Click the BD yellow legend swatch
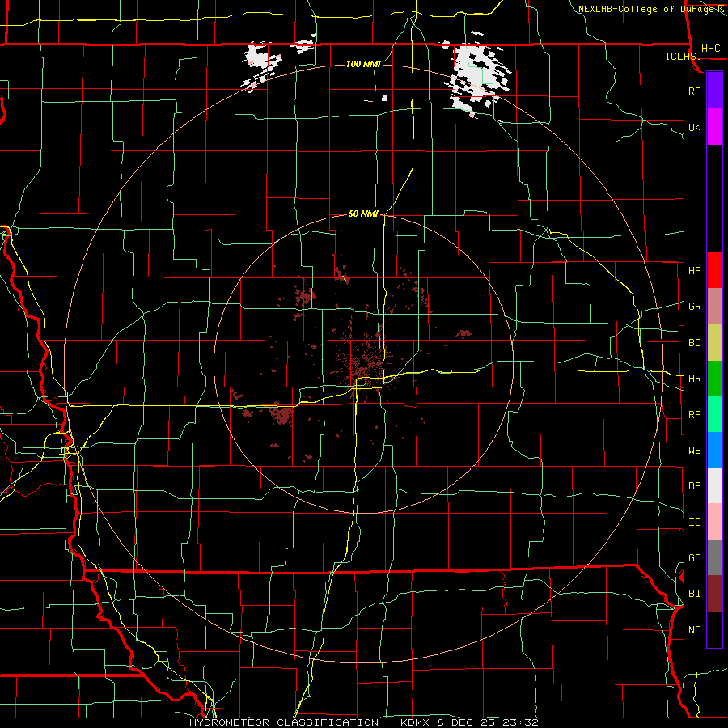The width and height of the screenshot is (728, 728). (x=714, y=343)
